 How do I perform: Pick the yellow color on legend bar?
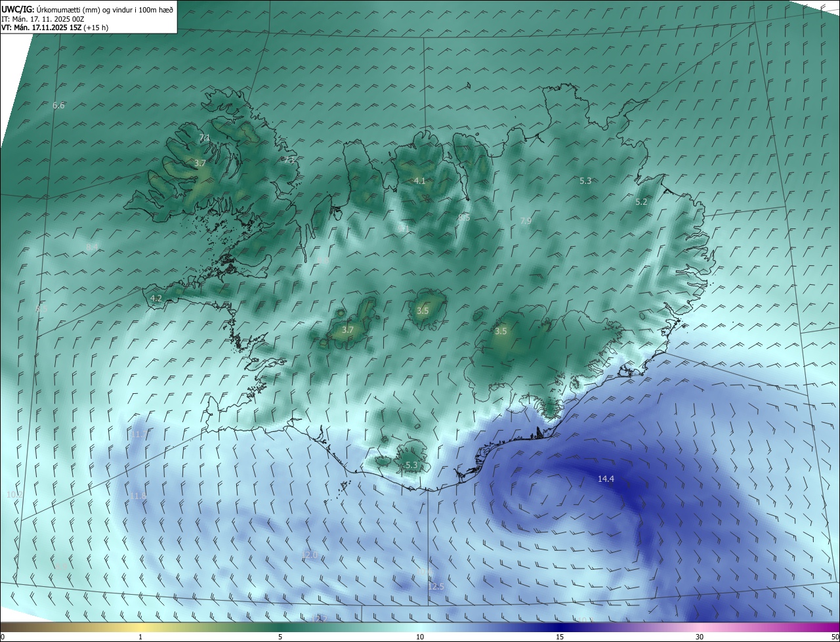point(140,627)
